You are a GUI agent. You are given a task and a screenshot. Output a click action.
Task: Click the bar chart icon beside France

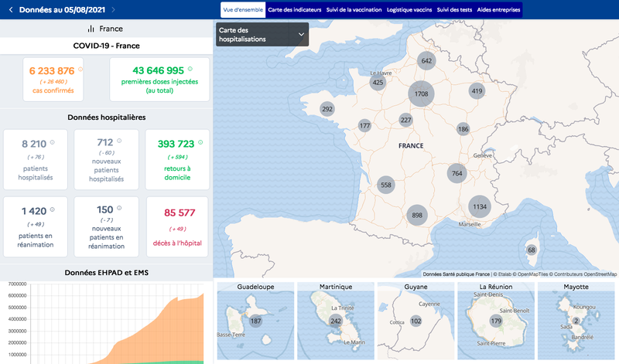pyautogui.click(x=91, y=29)
